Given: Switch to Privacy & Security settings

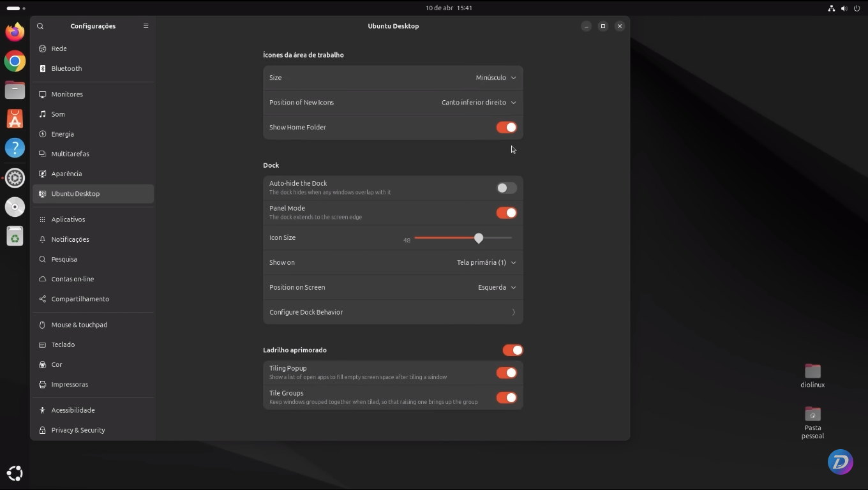Looking at the screenshot, I should pos(78,430).
